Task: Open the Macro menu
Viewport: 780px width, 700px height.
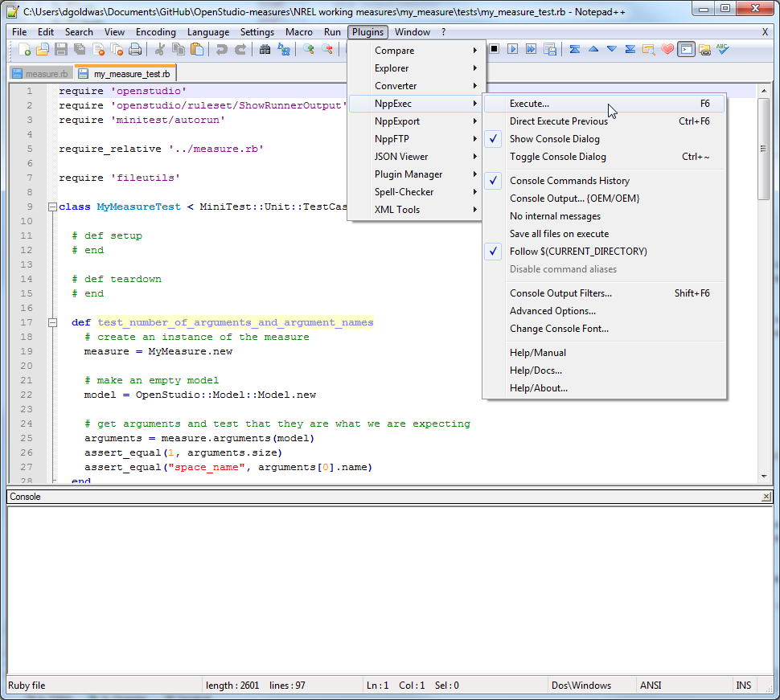Action: [x=298, y=32]
